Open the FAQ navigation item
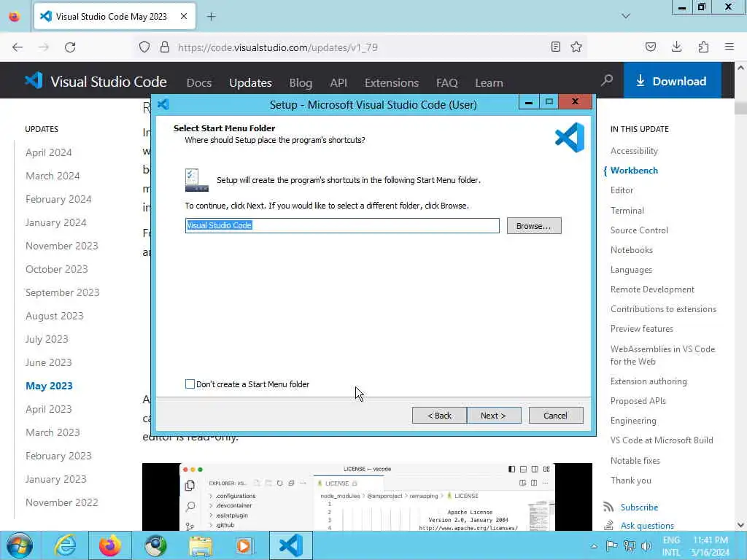 click(x=447, y=83)
